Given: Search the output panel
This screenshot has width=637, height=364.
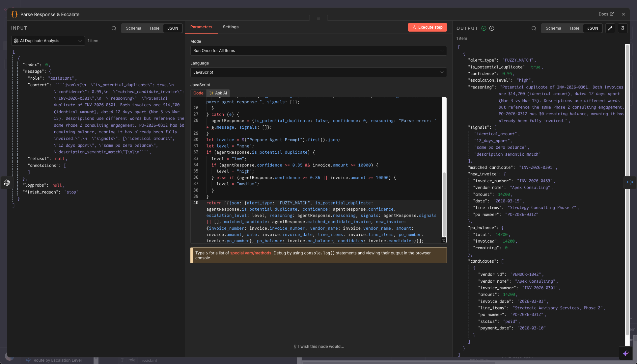Looking at the screenshot, I should [534, 28].
